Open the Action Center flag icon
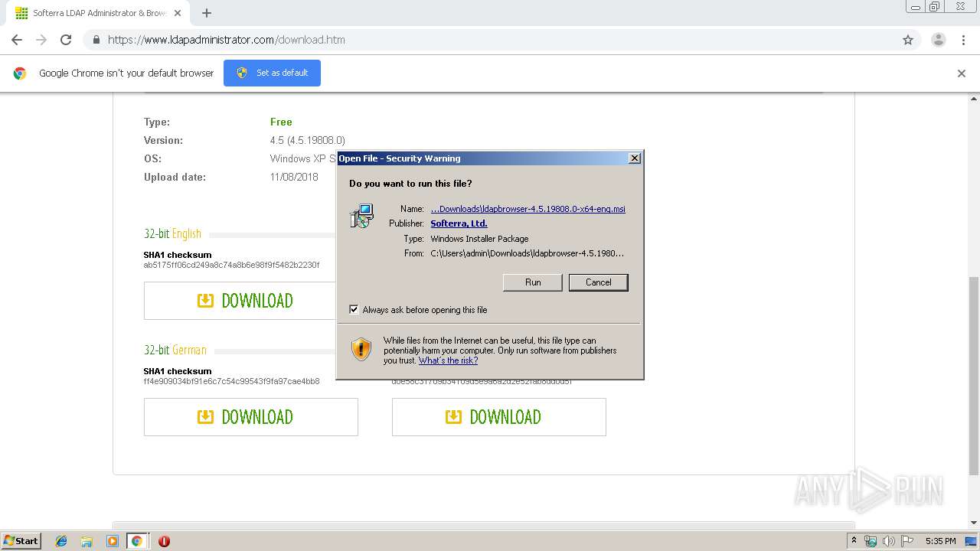This screenshot has width=980, height=551. [x=907, y=541]
